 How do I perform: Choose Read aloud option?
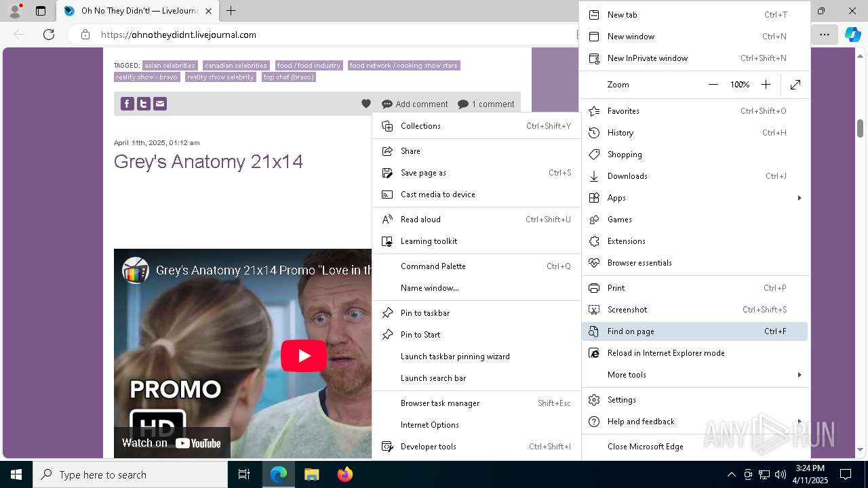click(477, 220)
